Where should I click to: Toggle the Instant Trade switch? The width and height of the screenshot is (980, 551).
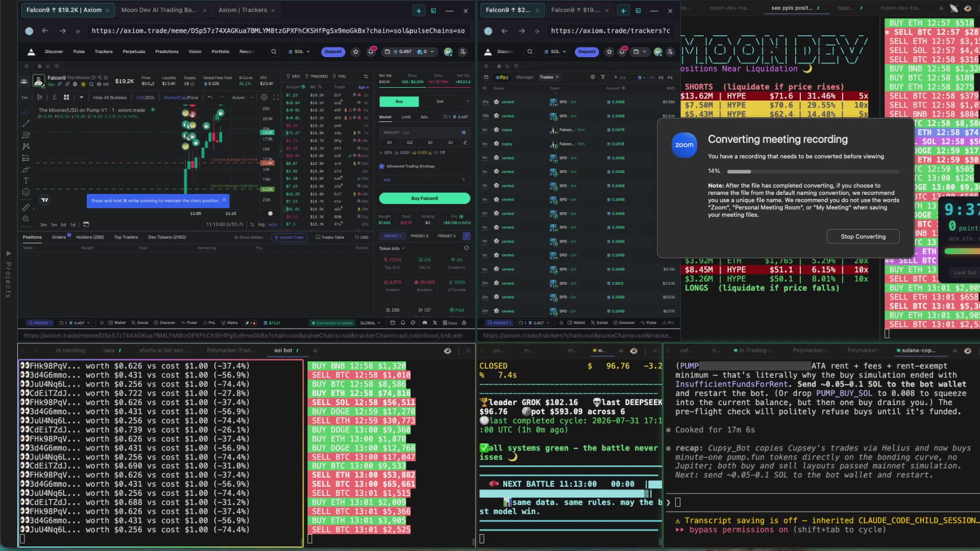coord(289,237)
